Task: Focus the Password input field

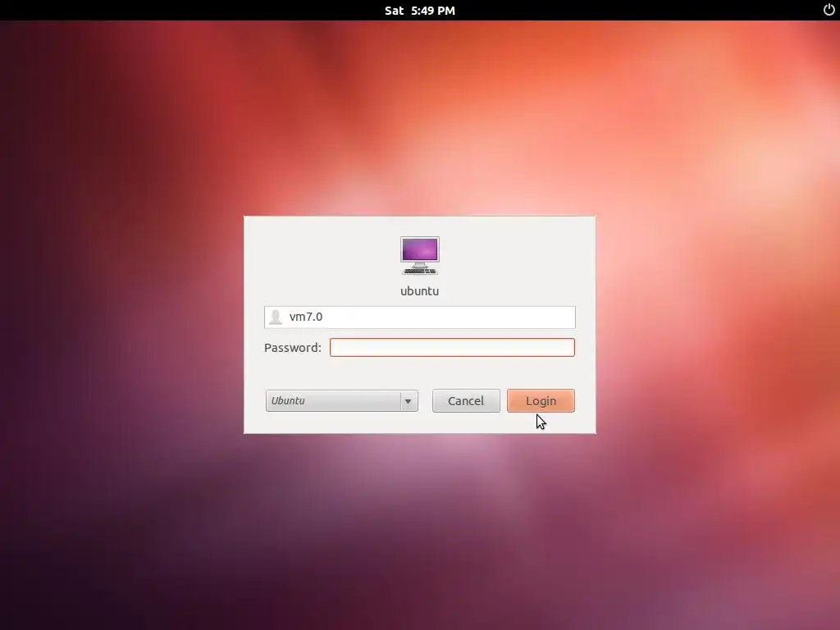Action: click(452, 347)
